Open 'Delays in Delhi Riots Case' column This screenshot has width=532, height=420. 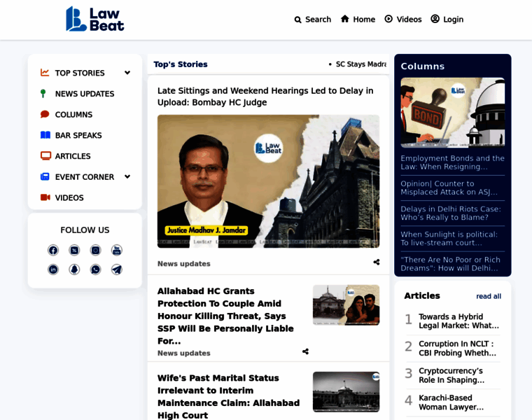click(451, 213)
